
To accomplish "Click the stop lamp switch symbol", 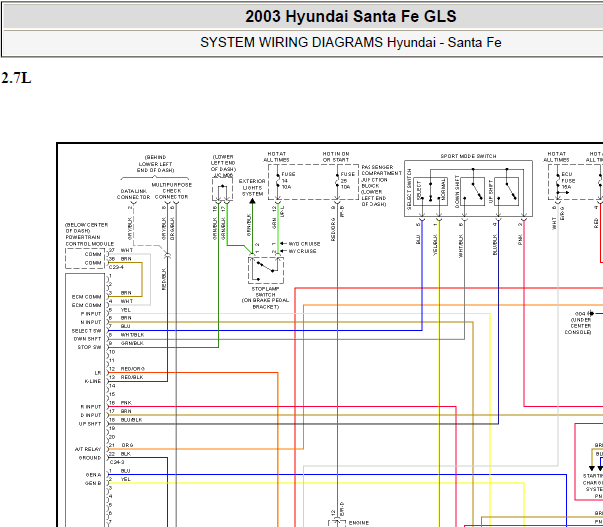I will (x=266, y=270).
